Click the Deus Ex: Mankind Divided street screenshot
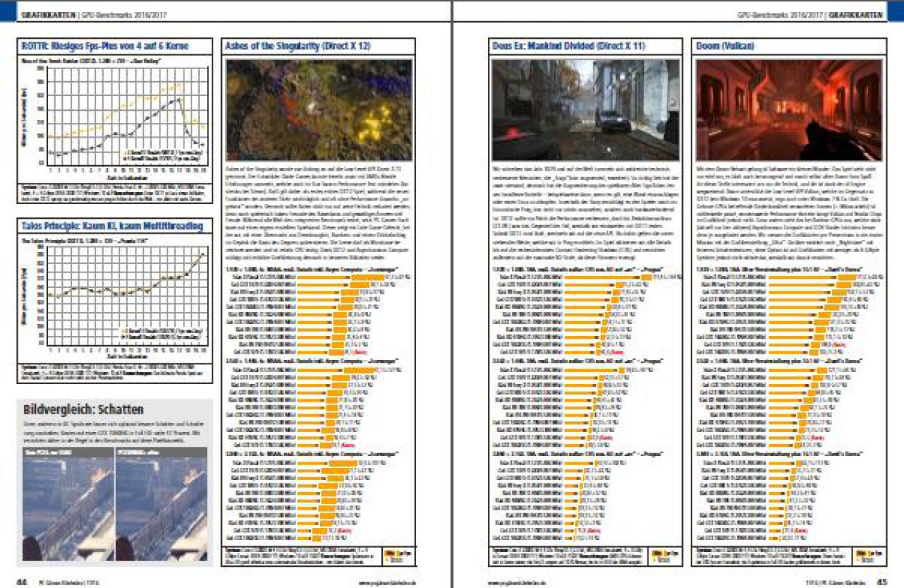 [585, 109]
